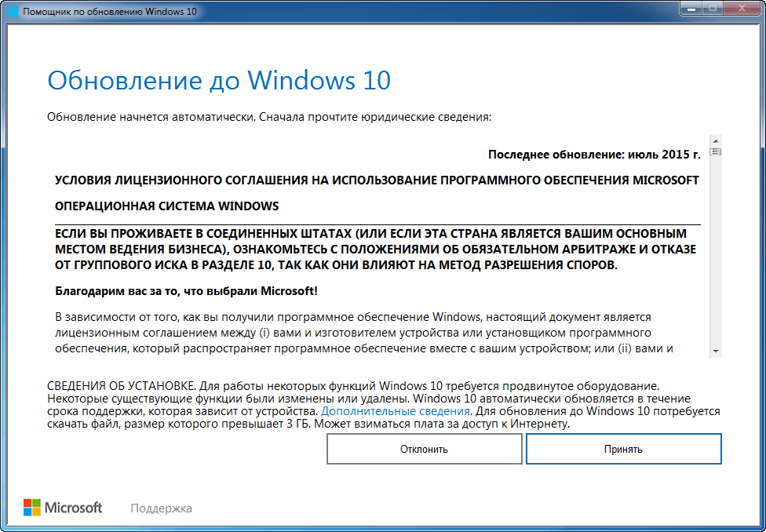Click the license scrollbar down arrow
766x532 pixels.
pyautogui.click(x=716, y=352)
